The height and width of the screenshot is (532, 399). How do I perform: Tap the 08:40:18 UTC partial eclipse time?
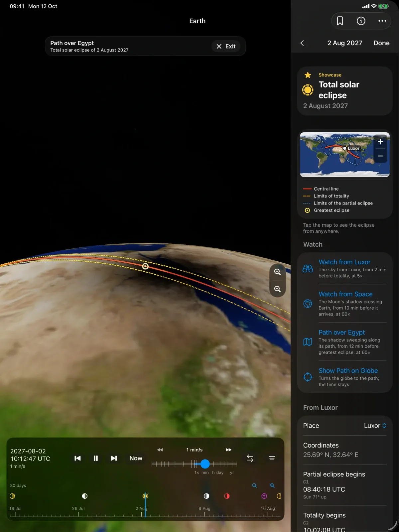pos(324,489)
